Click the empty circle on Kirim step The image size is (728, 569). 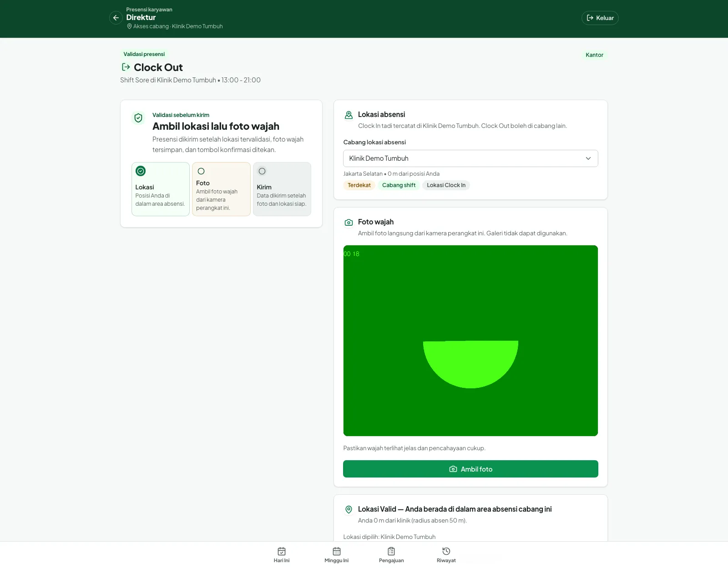tap(262, 171)
